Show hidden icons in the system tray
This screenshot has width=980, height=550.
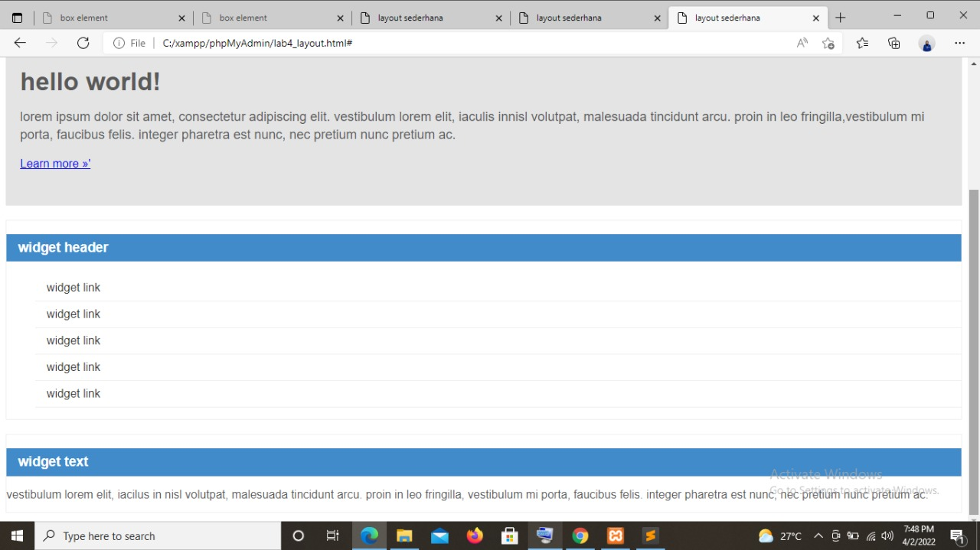pos(818,535)
